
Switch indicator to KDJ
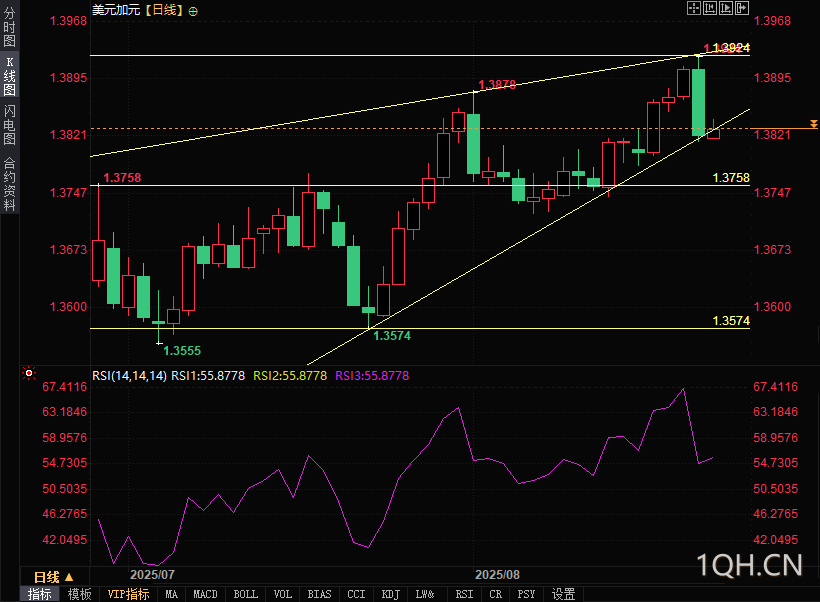[391, 594]
